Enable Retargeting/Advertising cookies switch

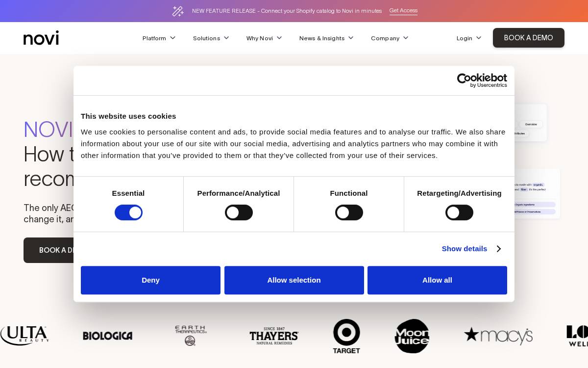459,212
